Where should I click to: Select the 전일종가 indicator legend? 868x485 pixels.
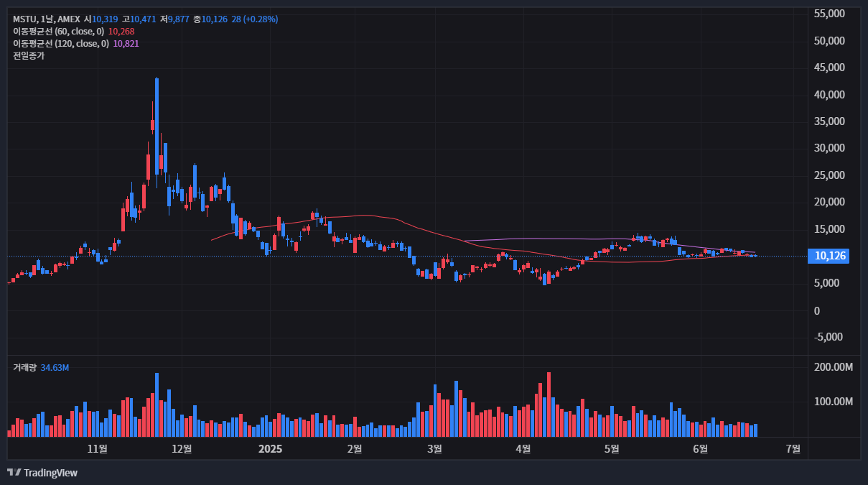[29, 56]
